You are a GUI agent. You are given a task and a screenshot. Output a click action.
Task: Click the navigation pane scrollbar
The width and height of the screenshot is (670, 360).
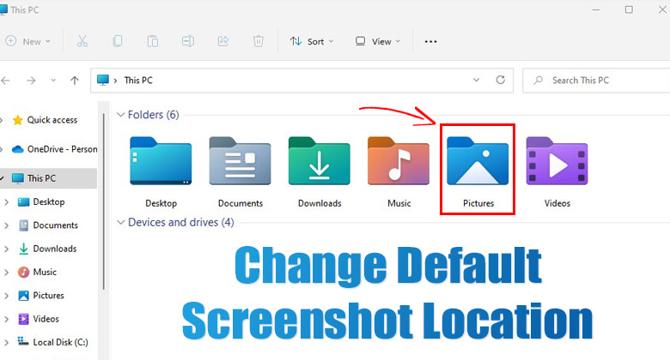[103, 203]
